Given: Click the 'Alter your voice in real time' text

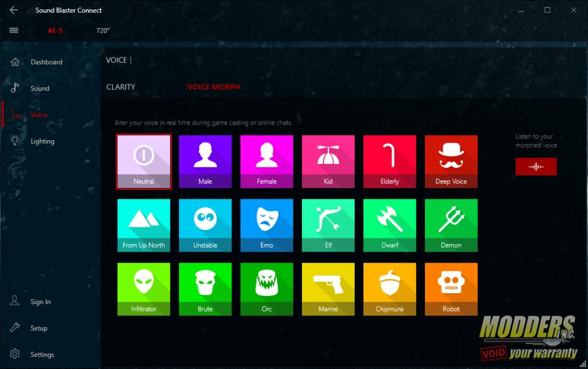Looking at the screenshot, I should [x=203, y=123].
